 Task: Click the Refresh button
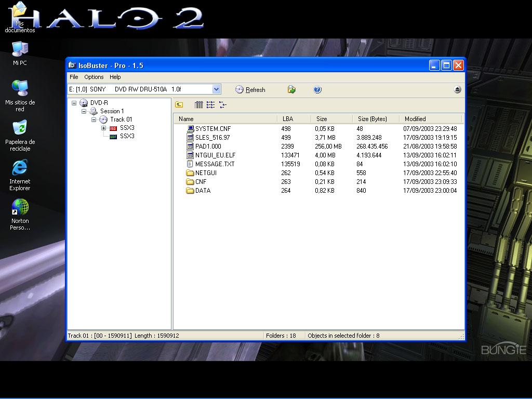coord(250,90)
